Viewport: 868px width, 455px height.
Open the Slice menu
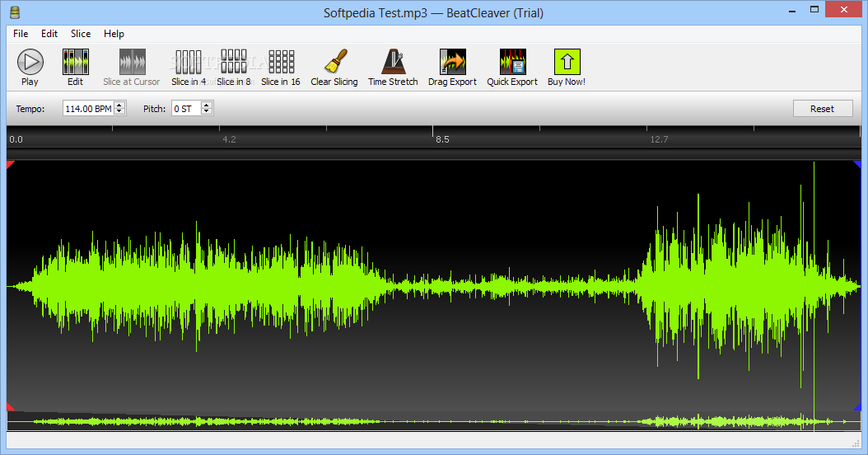pyautogui.click(x=81, y=33)
